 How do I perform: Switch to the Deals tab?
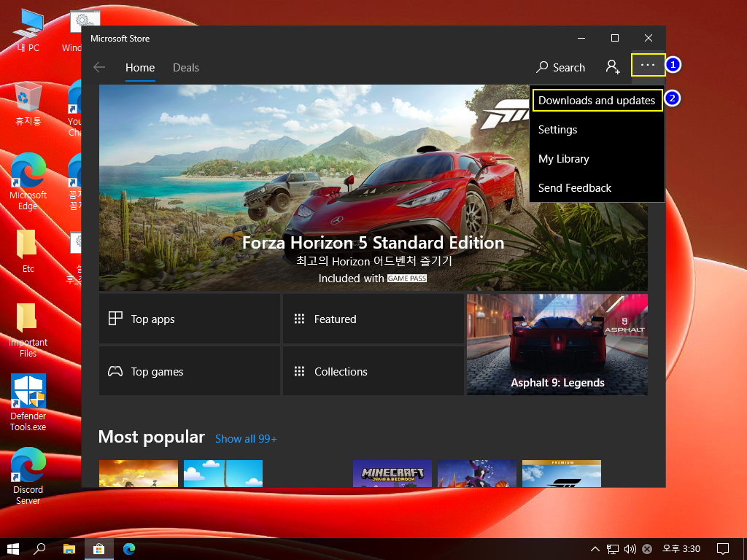(x=186, y=68)
